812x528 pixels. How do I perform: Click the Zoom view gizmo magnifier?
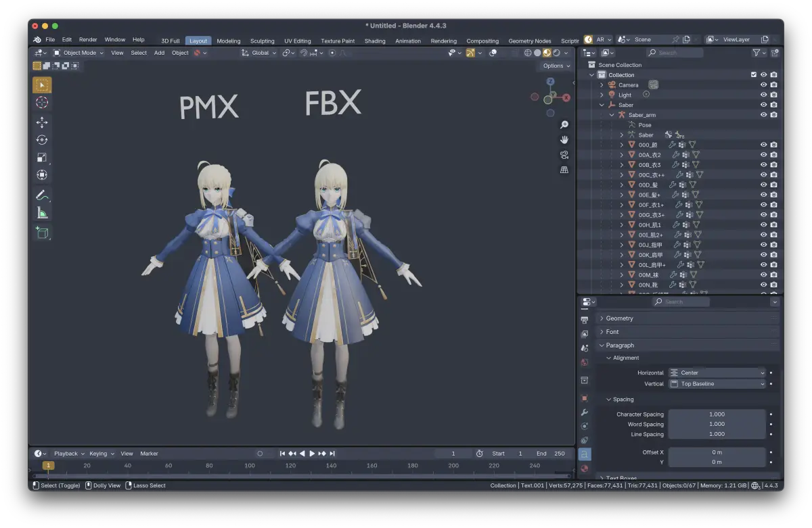tap(564, 125)
